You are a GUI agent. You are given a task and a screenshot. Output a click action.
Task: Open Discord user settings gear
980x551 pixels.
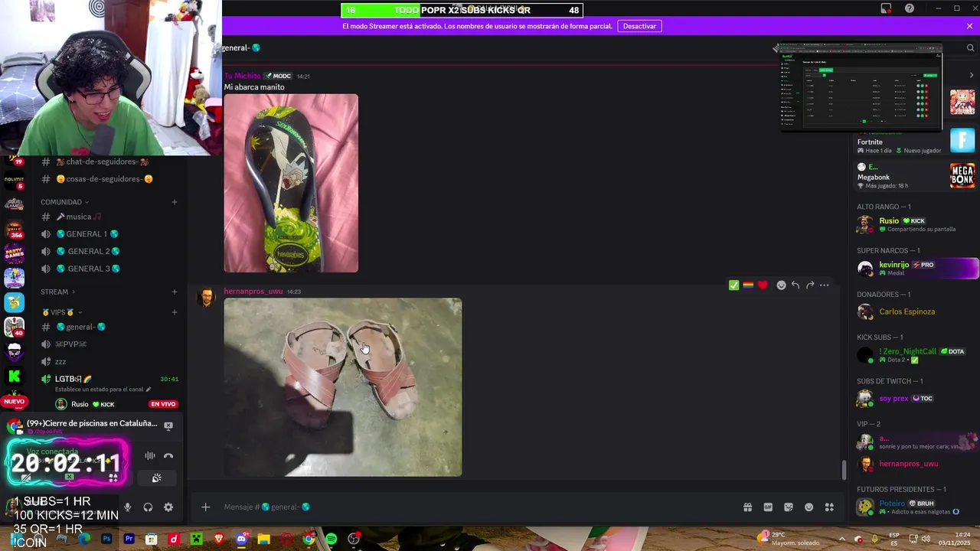[168, 507]
